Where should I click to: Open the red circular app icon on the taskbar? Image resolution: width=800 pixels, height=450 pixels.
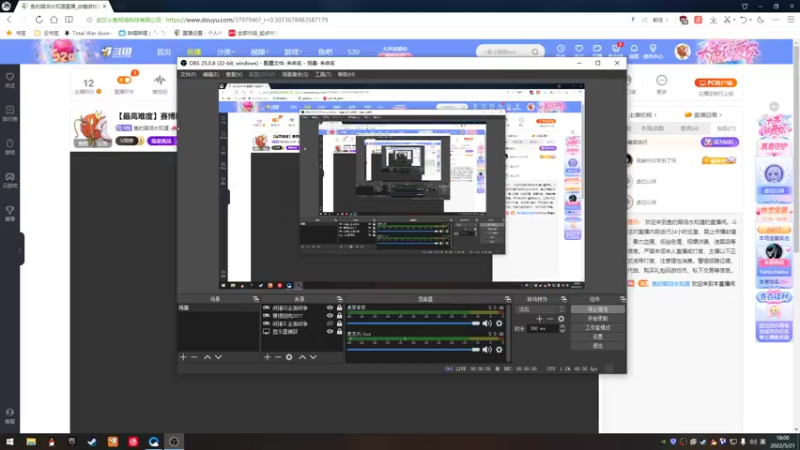[x=133, y=441]
